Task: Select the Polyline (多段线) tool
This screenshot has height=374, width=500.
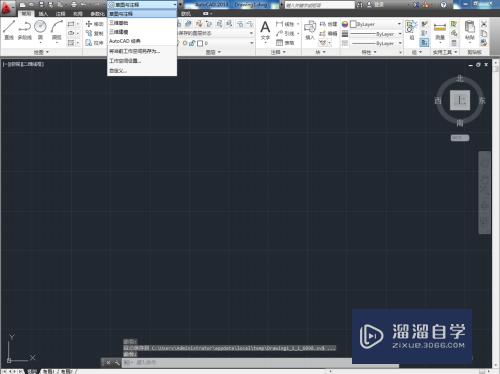Action: (x=25, y=29)
